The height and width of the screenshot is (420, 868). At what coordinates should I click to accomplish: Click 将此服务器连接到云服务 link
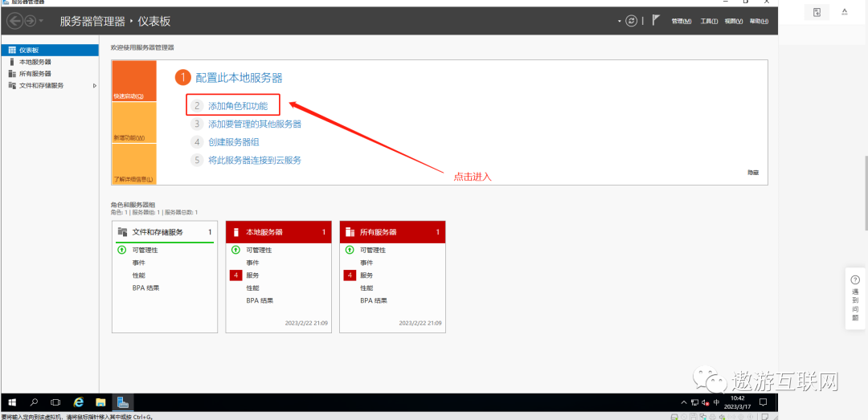pyautogui.click(x=255, y=161)
